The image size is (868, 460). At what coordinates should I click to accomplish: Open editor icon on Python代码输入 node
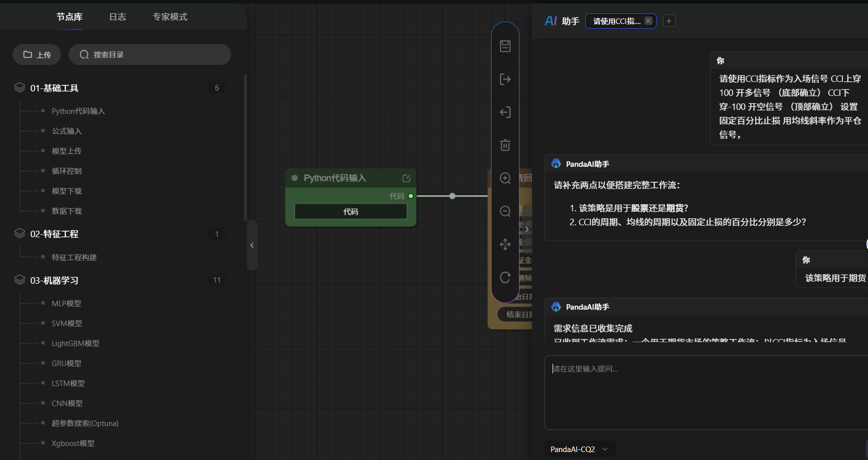pyautogui.click(x=406, y=178)
